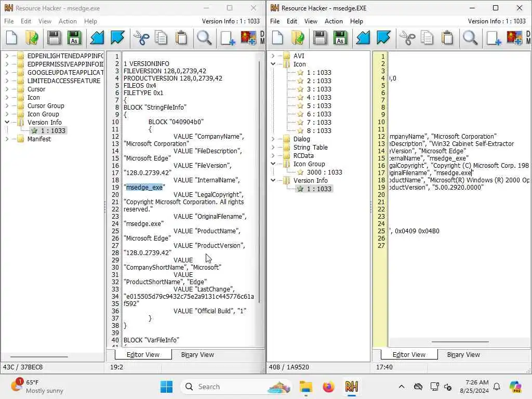The width and height of the screenshot is (532, 399).
Task: Expand EDPENLIGHTENEDAPPINFO folder in left tree
Action: 7,56
